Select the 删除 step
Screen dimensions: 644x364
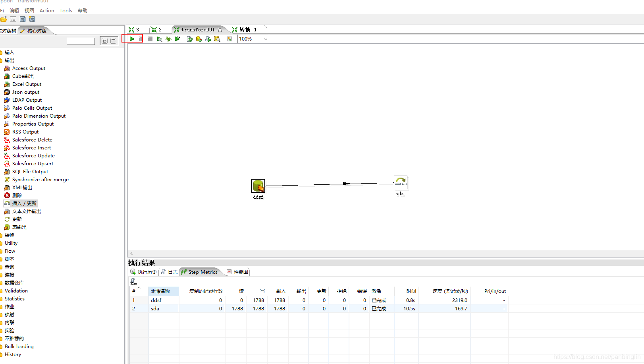[17, 196]
